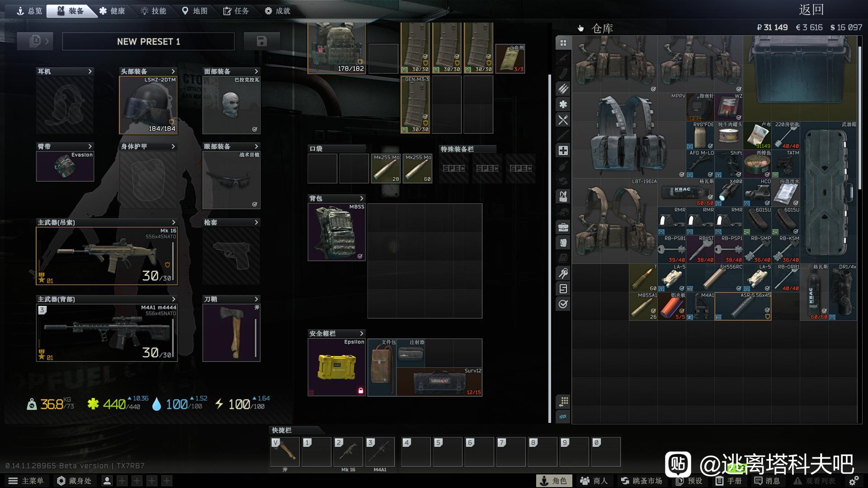Click the stash sort grid icon
The width and height of the screenshot is (868, 488).
pos(563,401)
